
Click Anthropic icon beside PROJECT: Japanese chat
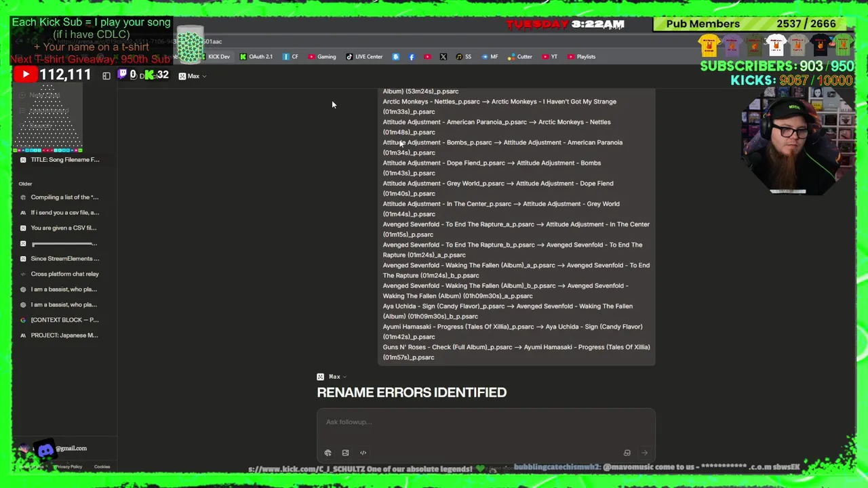(23, 335)
